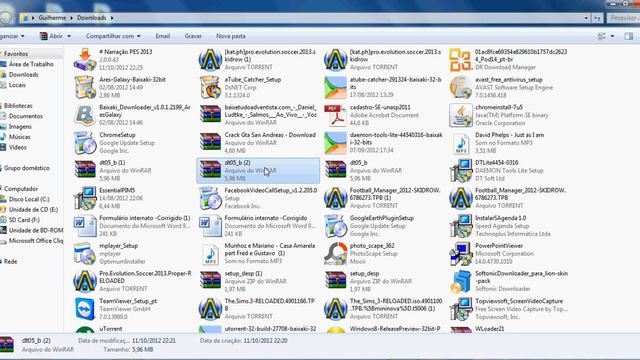Select the DTLite4454-0316 setup icon

click(x=461, y=170)
